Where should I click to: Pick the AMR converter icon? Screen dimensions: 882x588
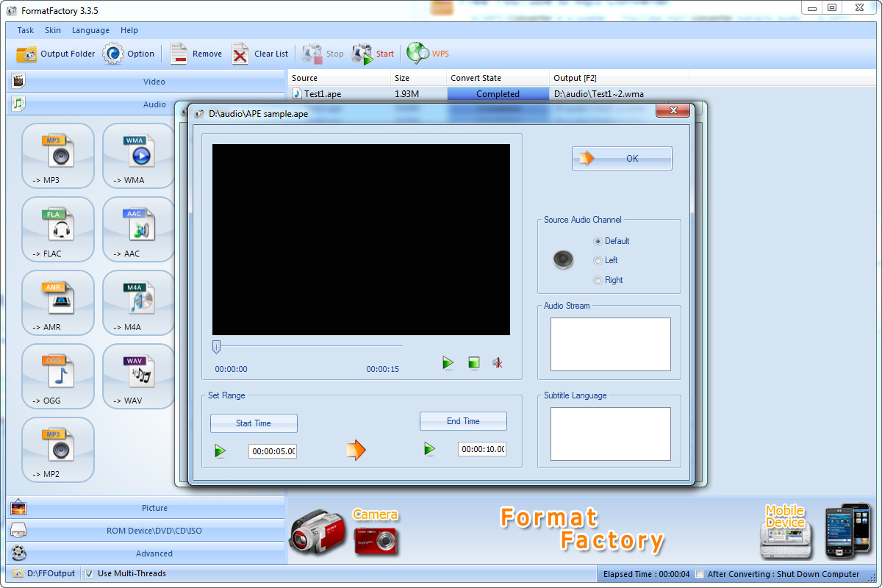pos(58,303)
